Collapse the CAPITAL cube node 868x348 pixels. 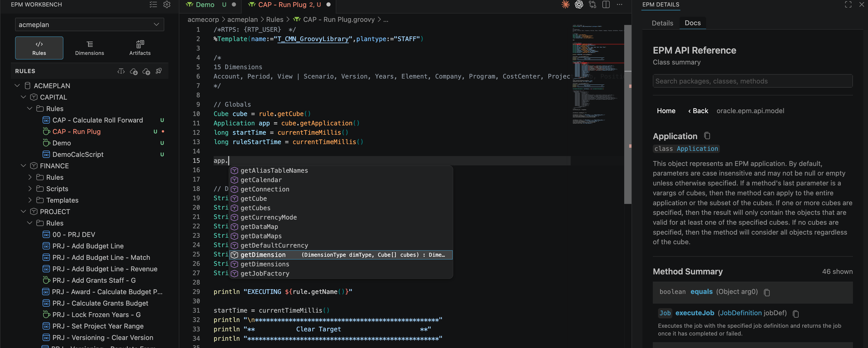click(23, 97)
